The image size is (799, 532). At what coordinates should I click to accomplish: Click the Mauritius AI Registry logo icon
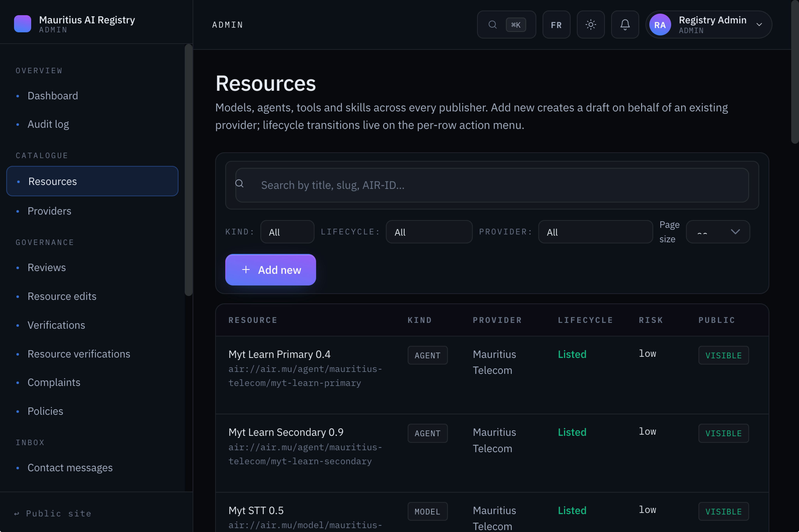22,24
